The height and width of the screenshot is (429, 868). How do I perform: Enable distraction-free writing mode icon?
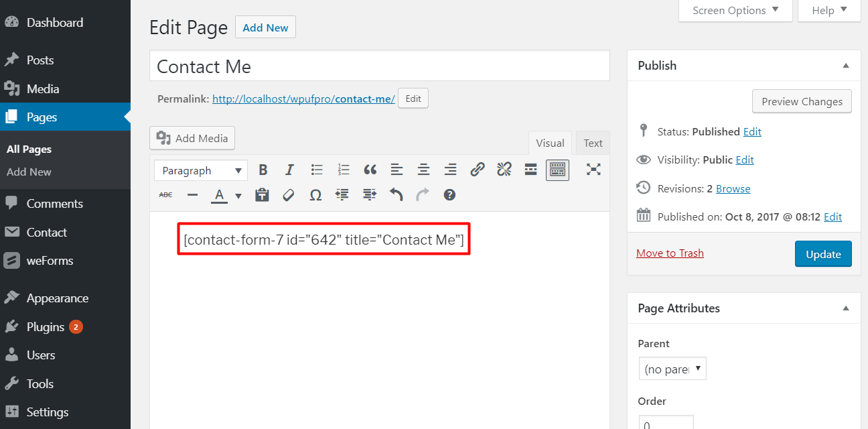click(593, 170)
